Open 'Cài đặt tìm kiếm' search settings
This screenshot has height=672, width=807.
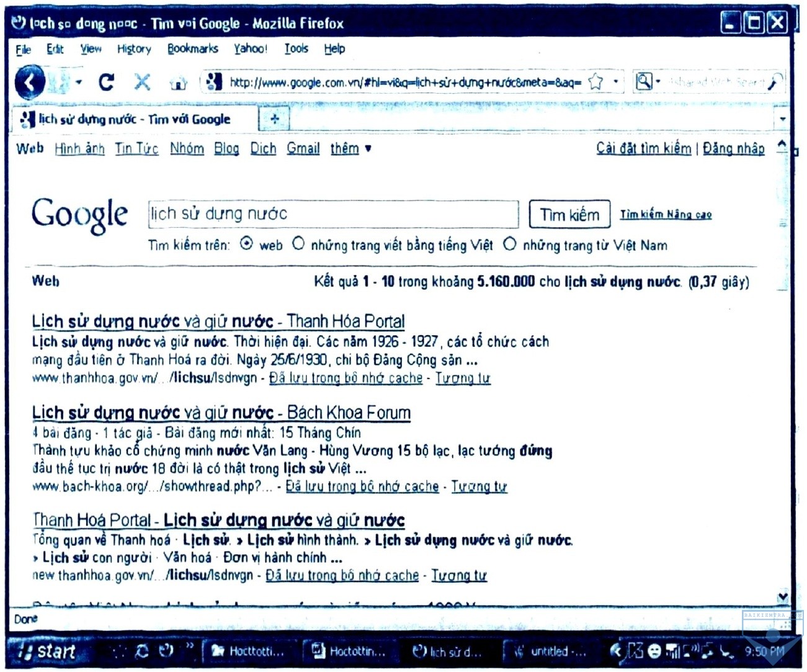point(644,148)
